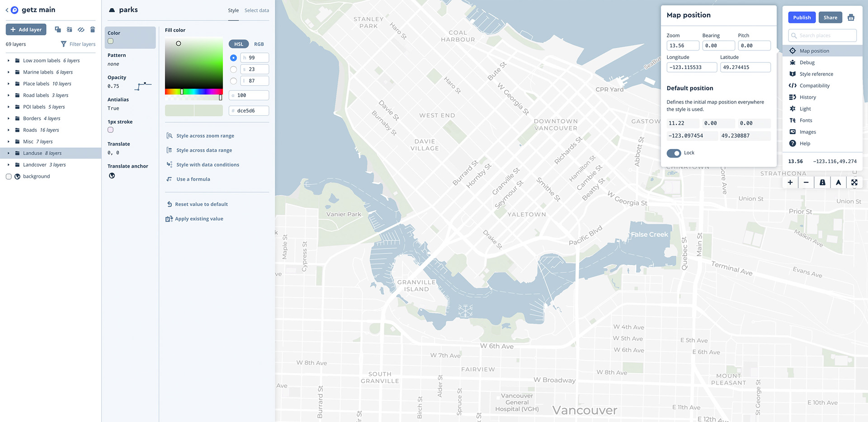Click the parks layer type icon
The height and width of the screenshot is (422, 868).
click(112, 10)
